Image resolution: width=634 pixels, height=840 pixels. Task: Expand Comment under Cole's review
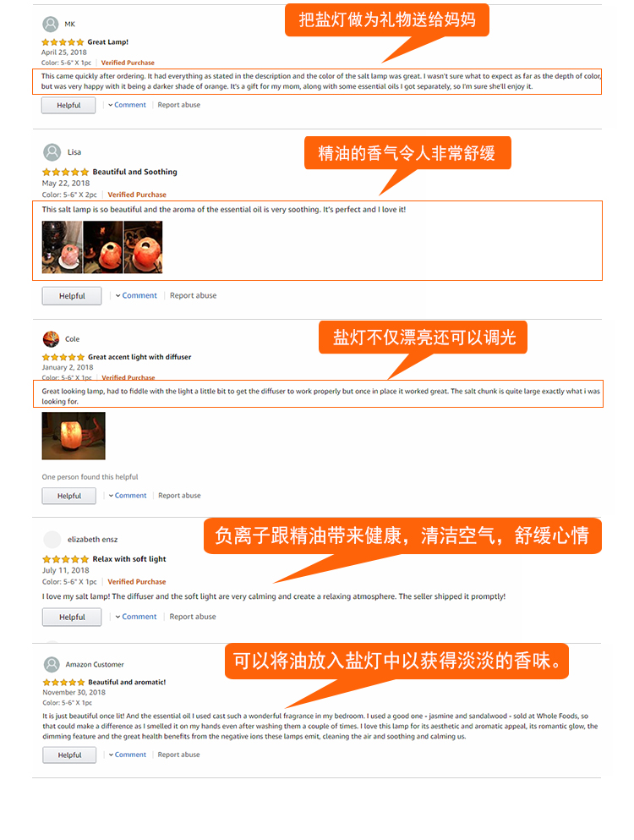tap(128, 496)
